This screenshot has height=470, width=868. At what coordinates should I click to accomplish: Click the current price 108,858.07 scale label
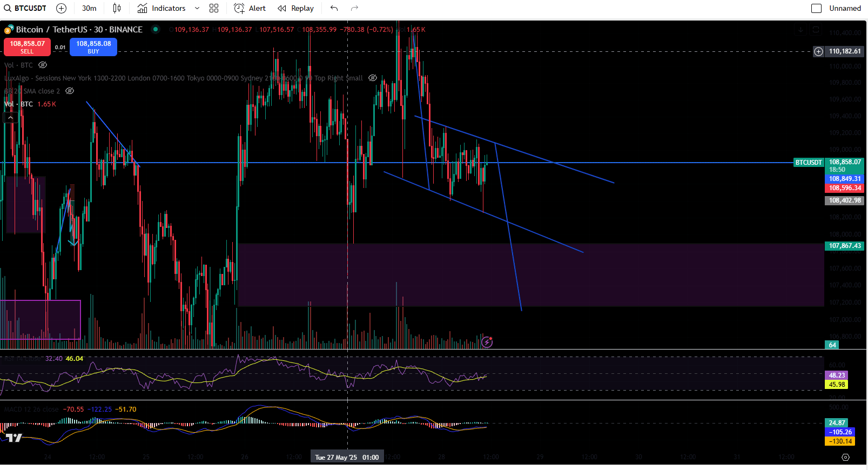[x=845, y=162]
